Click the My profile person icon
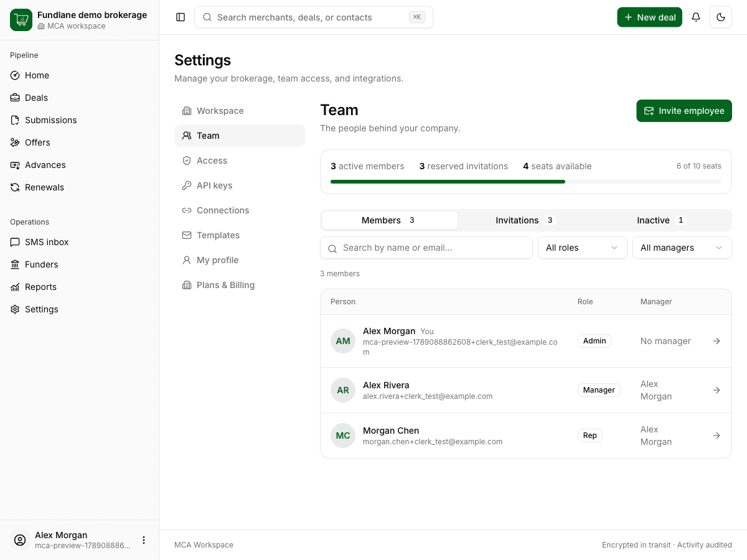The width and height of the screenshot is (747, 560). (187, 260)
